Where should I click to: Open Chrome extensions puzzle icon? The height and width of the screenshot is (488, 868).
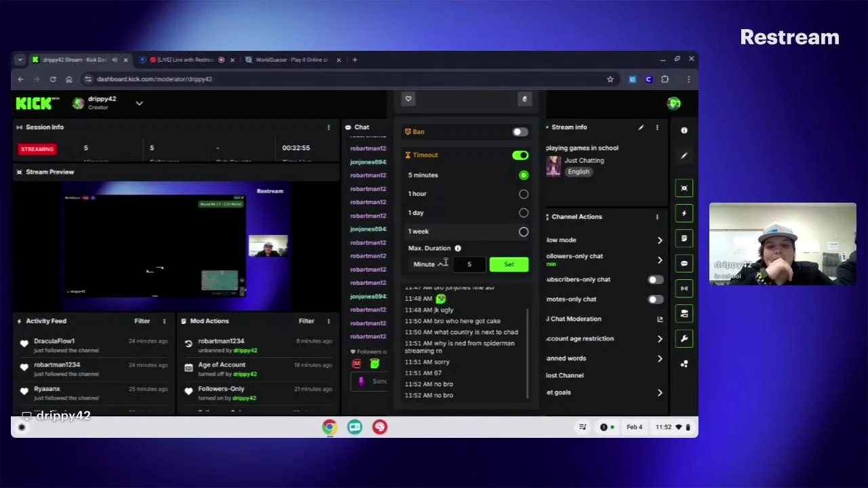[x=665, y=79]
